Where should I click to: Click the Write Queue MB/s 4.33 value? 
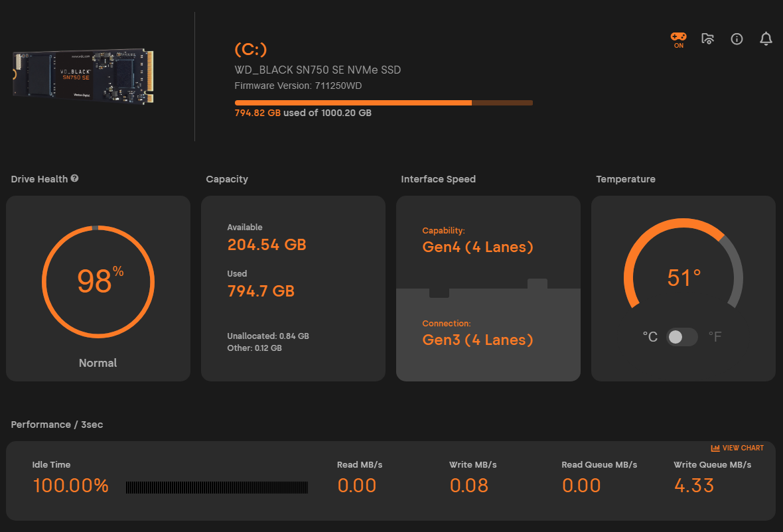pyautogui.click(x=694, y=486)
